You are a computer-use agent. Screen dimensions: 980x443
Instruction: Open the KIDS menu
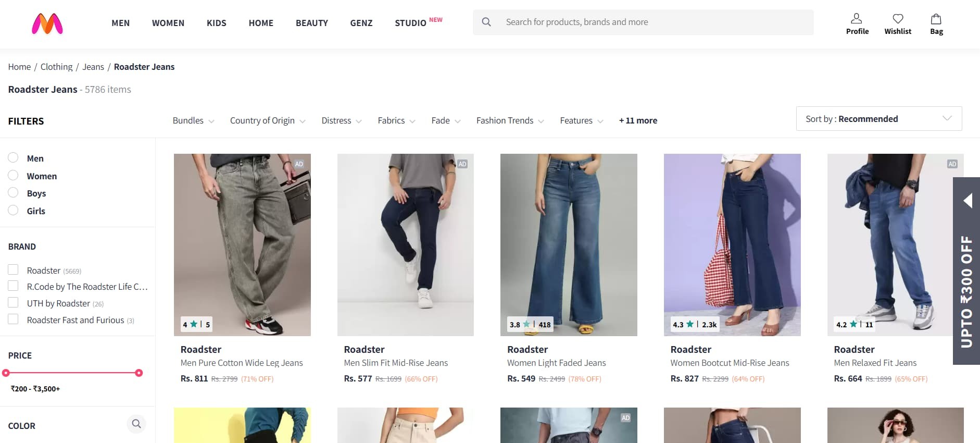[217, 23]
